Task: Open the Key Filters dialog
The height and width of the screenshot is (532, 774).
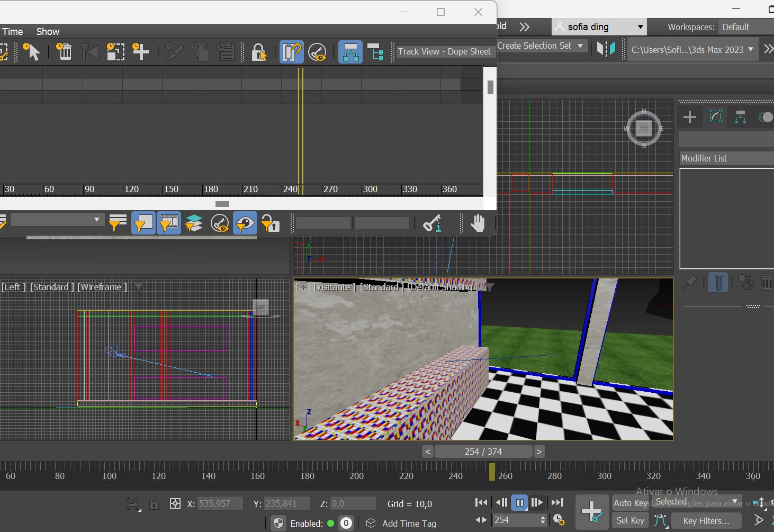Action: tap(706, 521)
